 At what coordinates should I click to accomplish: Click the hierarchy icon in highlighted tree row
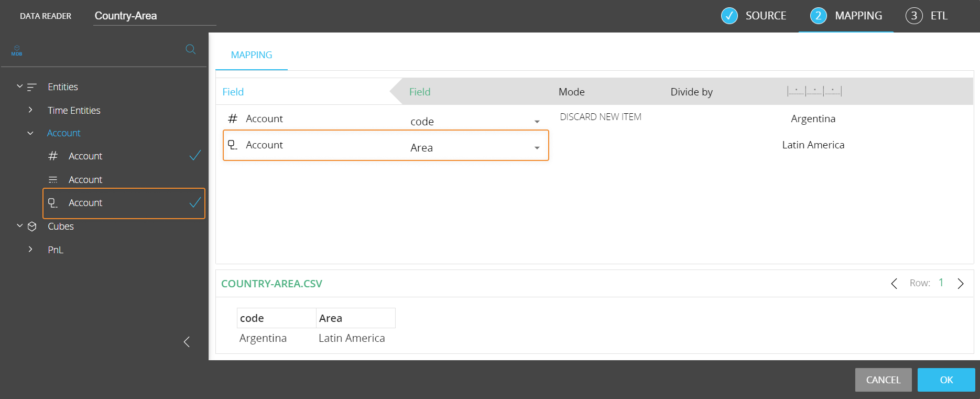[53, 203]
